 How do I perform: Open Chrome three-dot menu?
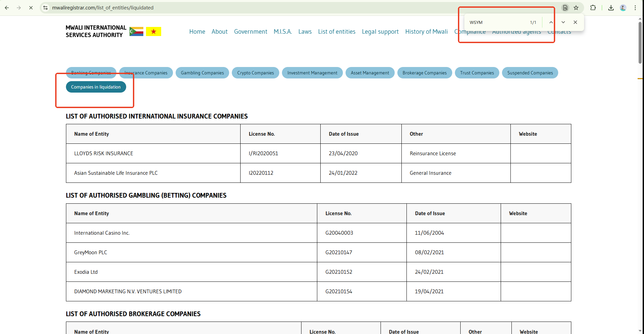click(x=635, y=8)
